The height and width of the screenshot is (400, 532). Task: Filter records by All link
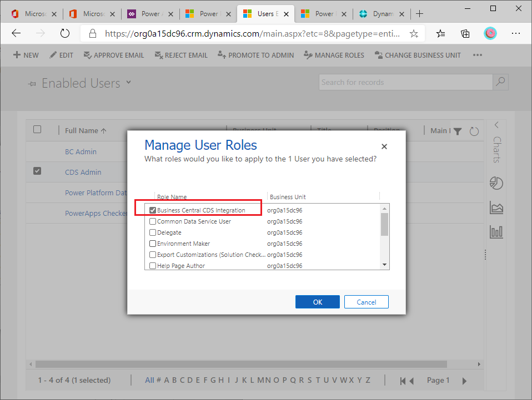point(149,380)
